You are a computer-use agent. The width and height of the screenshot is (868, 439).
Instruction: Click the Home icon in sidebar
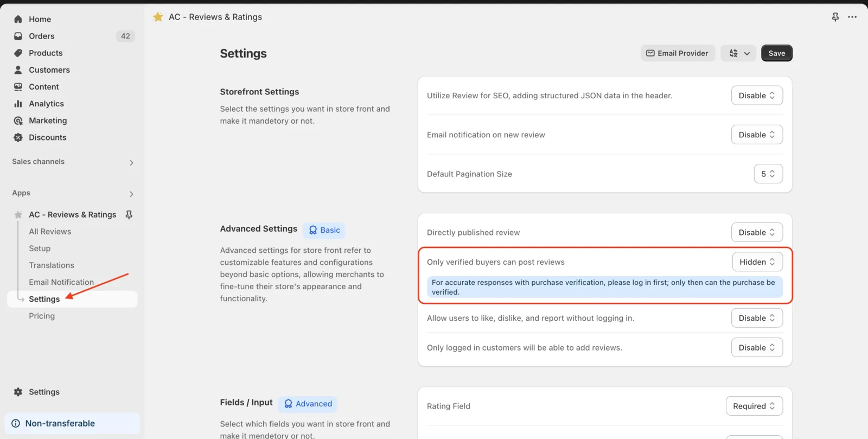coord(18,19)
